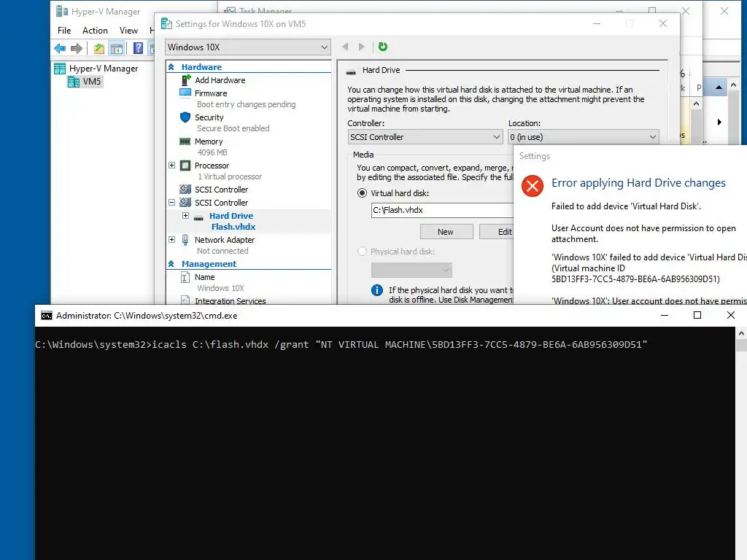This screenshot has height=560, width=747.
Task: Click the info icon near physical disk note
Action: coord(377,290)
